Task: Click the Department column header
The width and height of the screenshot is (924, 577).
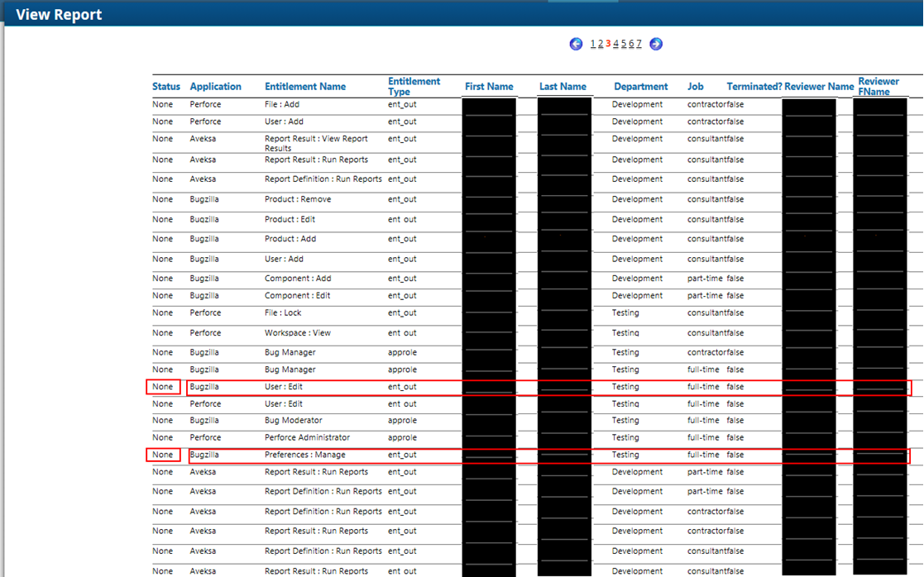Action: click(640, 87)
